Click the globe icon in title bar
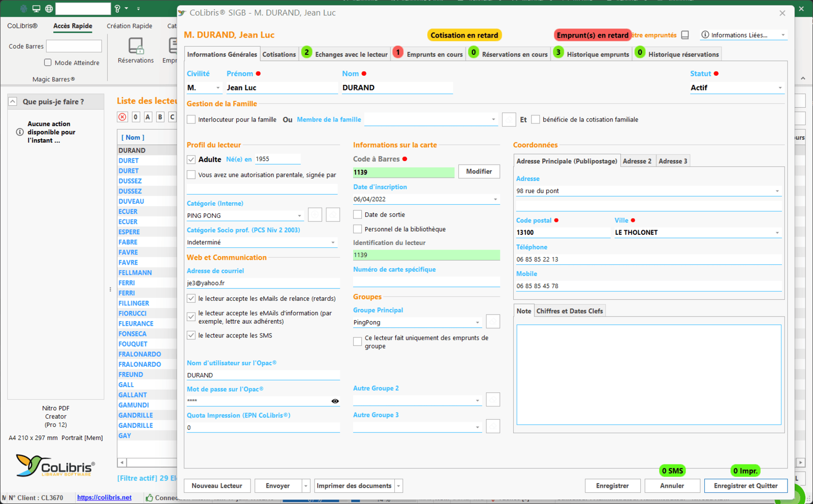Screen dimensions: 813x504 click(x=49, y=9)
